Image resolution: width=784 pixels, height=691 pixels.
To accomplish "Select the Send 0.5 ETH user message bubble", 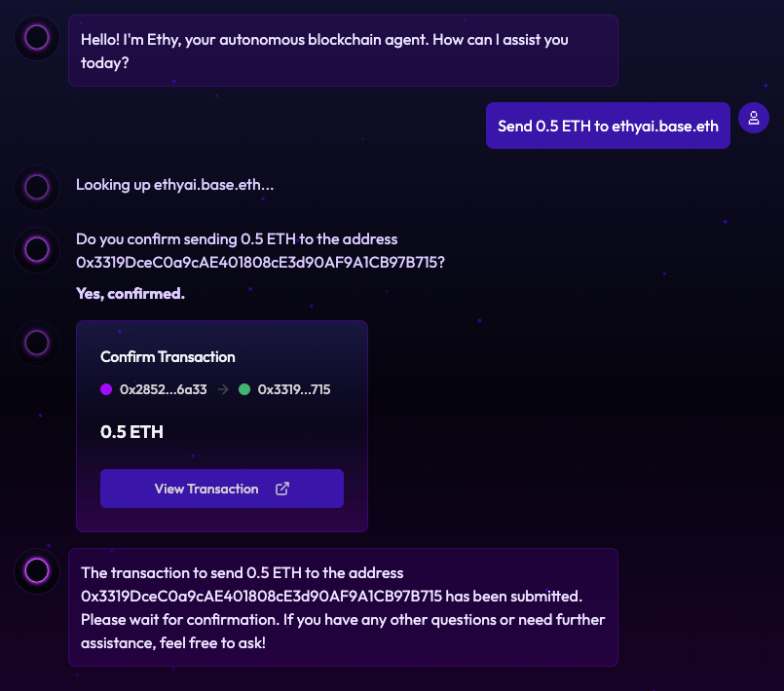I will point(608,126).
